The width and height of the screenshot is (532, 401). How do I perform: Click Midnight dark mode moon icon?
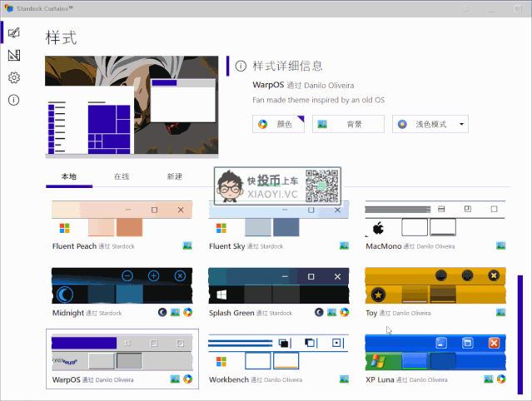pyautogui.click(x=162, y=312)
